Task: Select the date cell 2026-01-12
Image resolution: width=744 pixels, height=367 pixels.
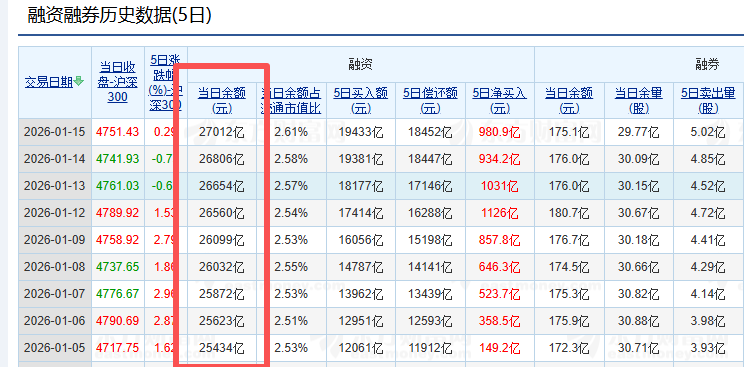Action: [x=55, y=213]
